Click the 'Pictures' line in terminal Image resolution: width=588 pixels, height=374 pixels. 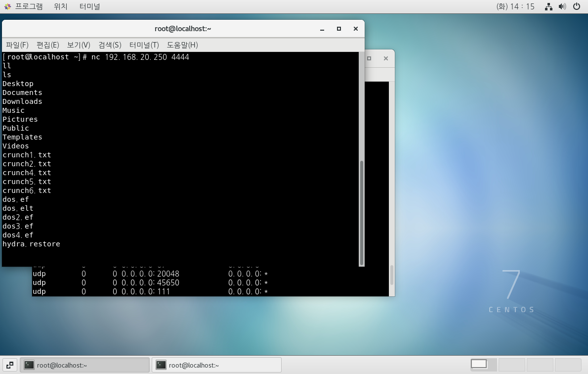[x=20, y=119]
